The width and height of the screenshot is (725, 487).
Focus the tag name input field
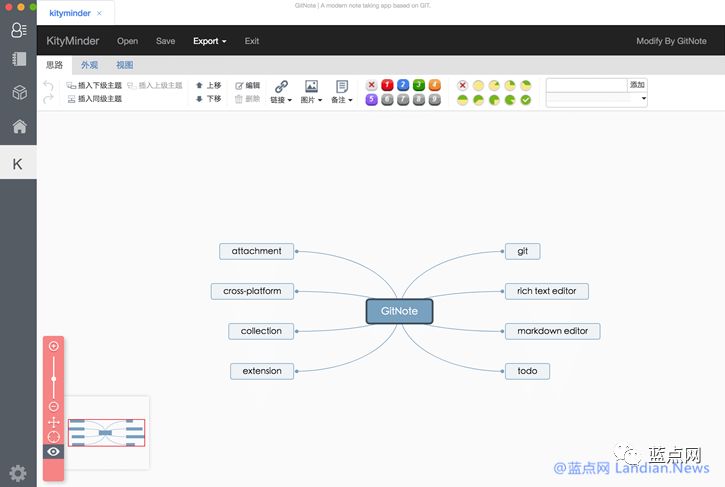(587, 85)
